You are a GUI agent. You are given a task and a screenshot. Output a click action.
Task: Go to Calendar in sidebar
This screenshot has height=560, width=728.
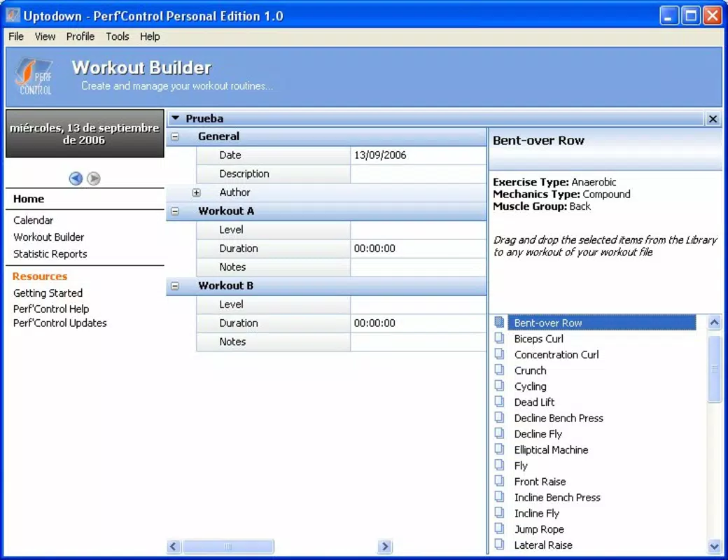[x=34, y=220]
